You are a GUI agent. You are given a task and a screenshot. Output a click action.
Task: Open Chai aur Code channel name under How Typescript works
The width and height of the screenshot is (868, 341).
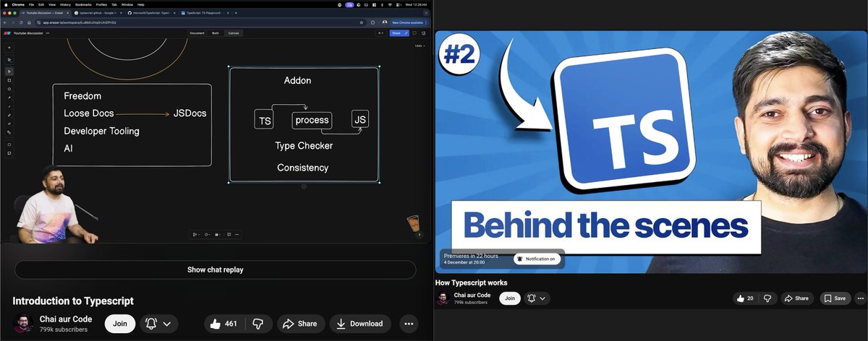(x=472, y=295)
